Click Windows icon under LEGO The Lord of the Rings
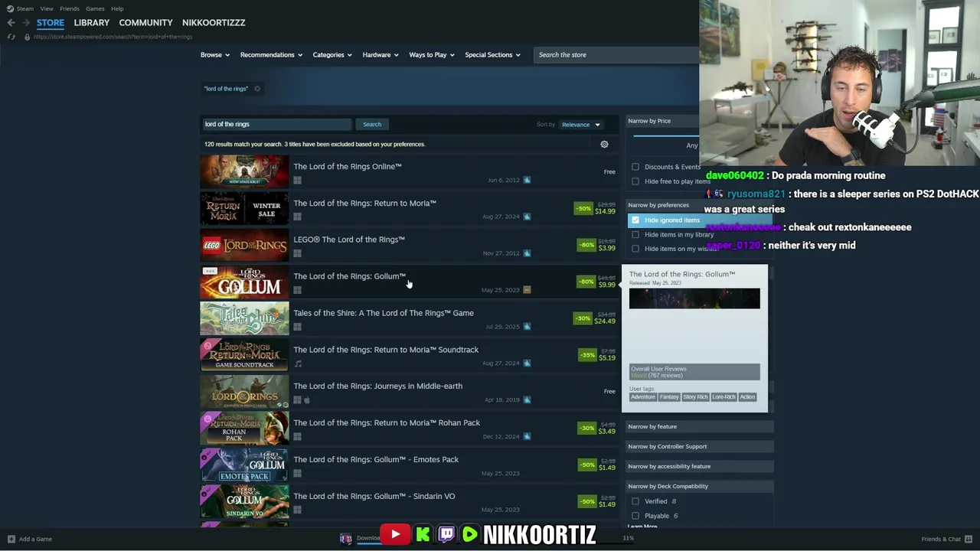980x551 pixels. click(297, 253)
